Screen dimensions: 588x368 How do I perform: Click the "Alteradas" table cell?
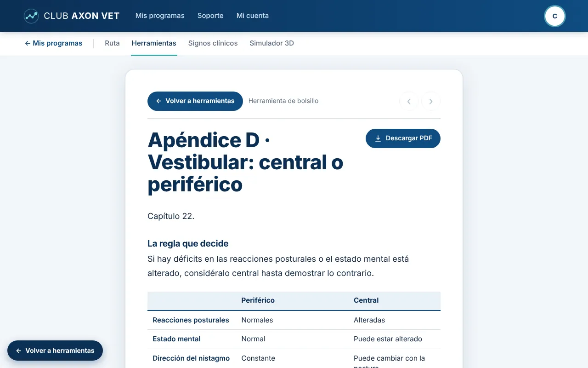[369, 320]
